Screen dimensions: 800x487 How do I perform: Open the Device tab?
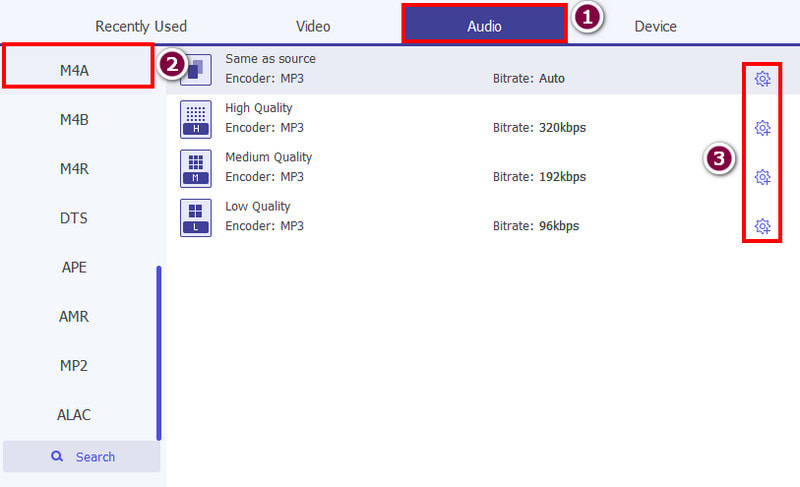click(655, 26)
